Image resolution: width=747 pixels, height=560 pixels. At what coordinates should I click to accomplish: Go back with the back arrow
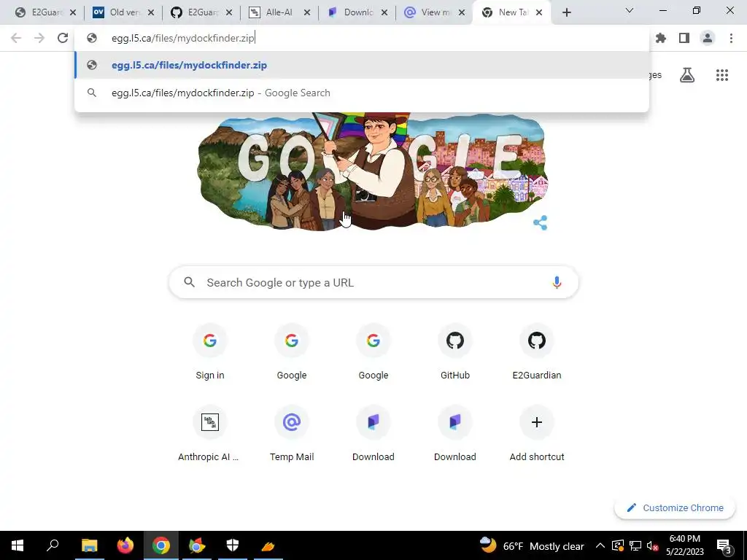pyautogui.click(x=16, y=38)
